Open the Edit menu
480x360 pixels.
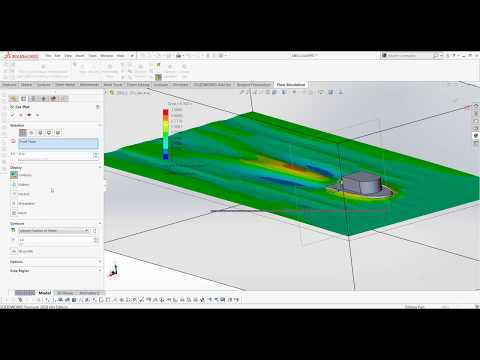(x=57, y=56)
